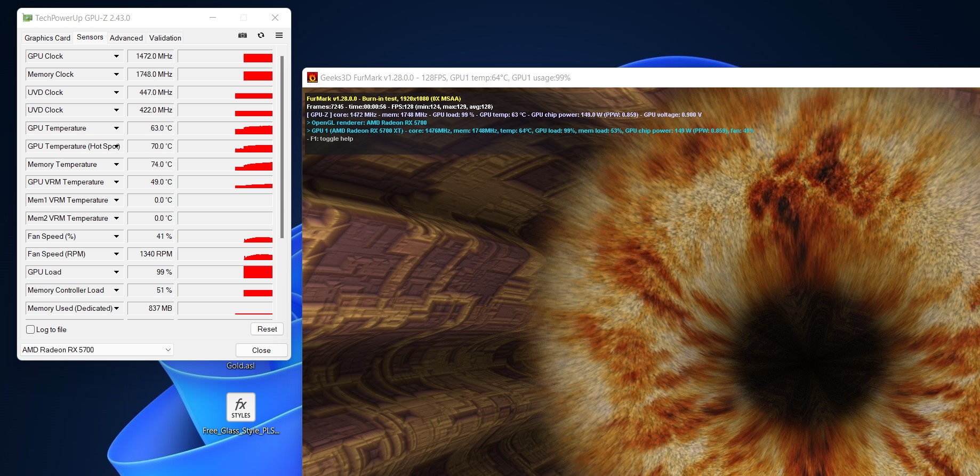Screen dimensions: 980x476
Task: Expand the Memory Clock sensor dropdown
Action: 116,75
